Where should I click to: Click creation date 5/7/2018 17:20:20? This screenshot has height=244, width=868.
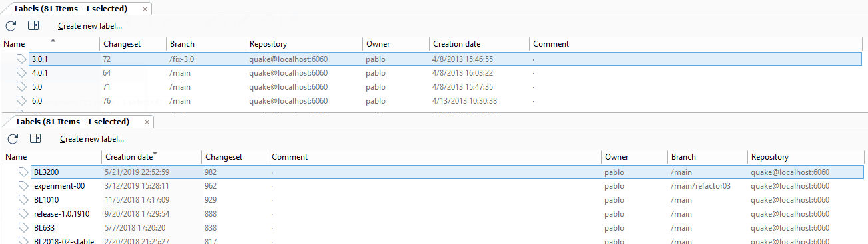tap(135, 228)
